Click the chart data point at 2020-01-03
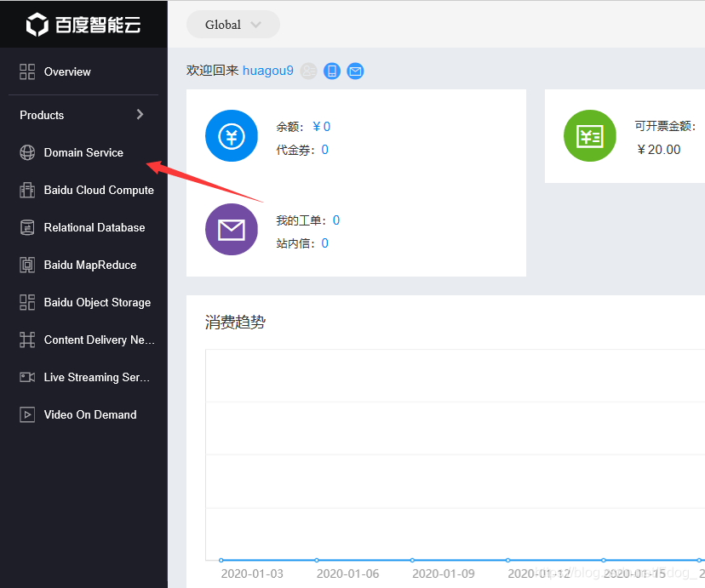 221,560
